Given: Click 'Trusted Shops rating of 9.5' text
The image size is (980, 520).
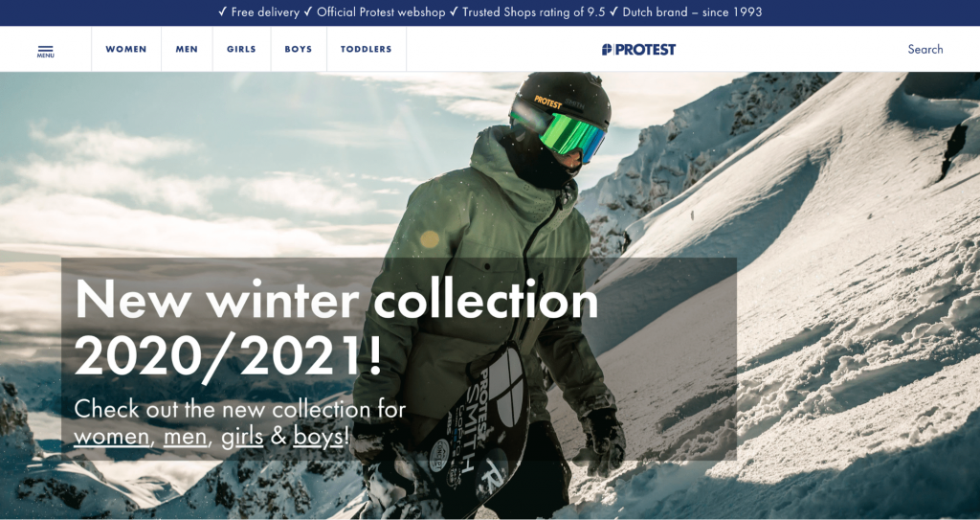Looking at the screenshot, I should coord(527,11).
